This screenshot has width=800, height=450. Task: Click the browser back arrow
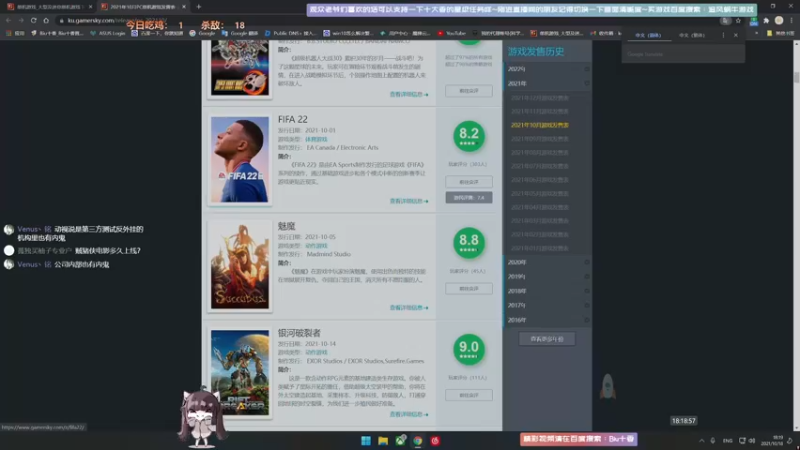pos(9,20)
